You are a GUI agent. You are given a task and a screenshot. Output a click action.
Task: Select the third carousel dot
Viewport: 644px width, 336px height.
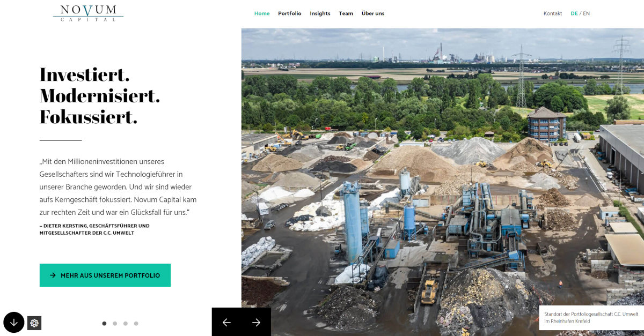click(x=126, y=323)
